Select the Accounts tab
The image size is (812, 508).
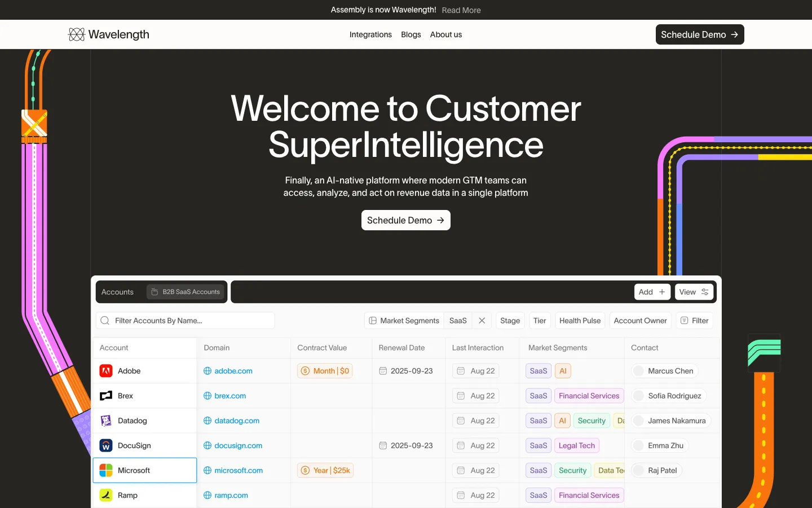pos(117,292)
